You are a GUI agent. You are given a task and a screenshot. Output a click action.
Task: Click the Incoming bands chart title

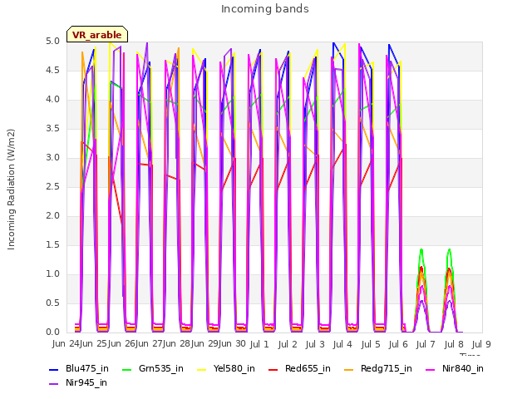click(x=265, y=9)
